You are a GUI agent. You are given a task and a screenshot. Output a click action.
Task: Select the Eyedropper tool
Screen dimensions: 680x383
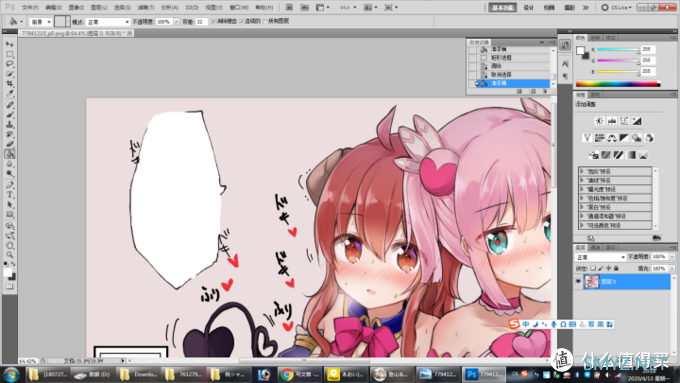point(10,93)
